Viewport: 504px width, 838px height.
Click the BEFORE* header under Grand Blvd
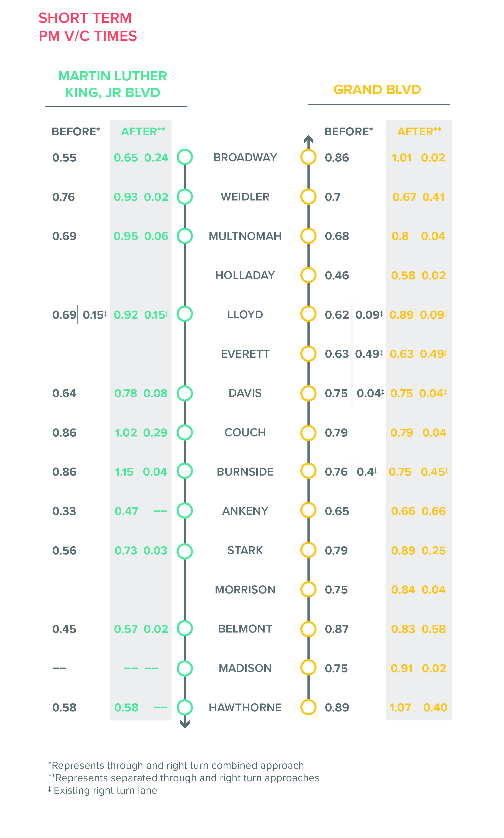[349, 131]
